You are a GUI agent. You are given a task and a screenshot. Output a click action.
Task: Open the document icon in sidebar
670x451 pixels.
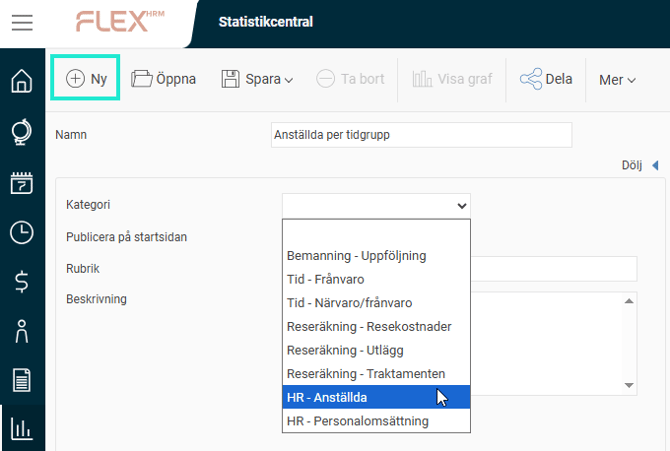[x=21, y=380]
